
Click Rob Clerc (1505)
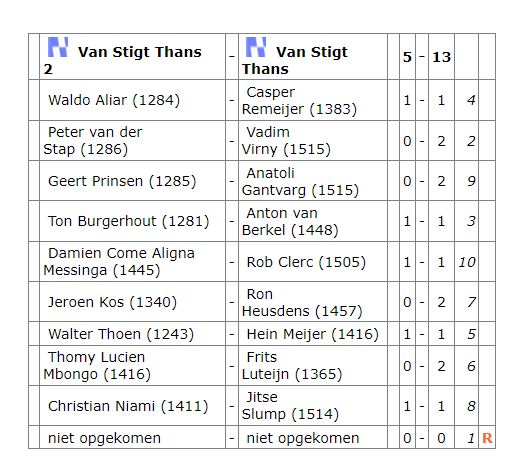[306, 262]
